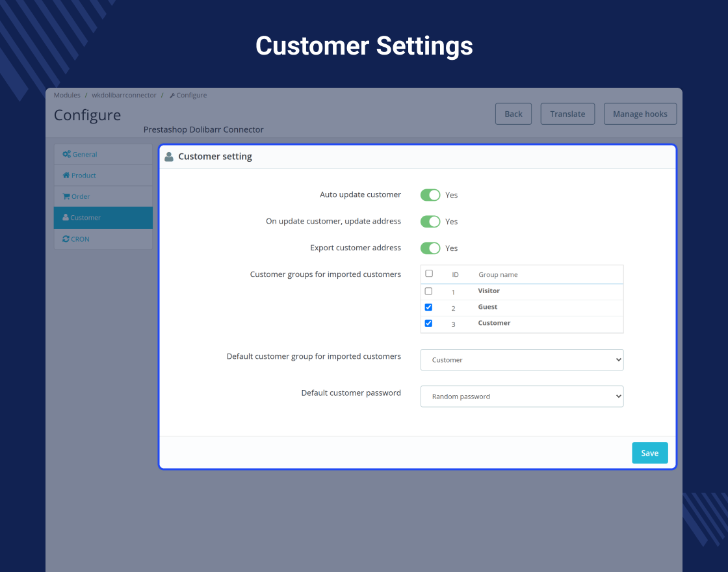
Task: Click the Manage hooks button
Action: coord(640,114)
